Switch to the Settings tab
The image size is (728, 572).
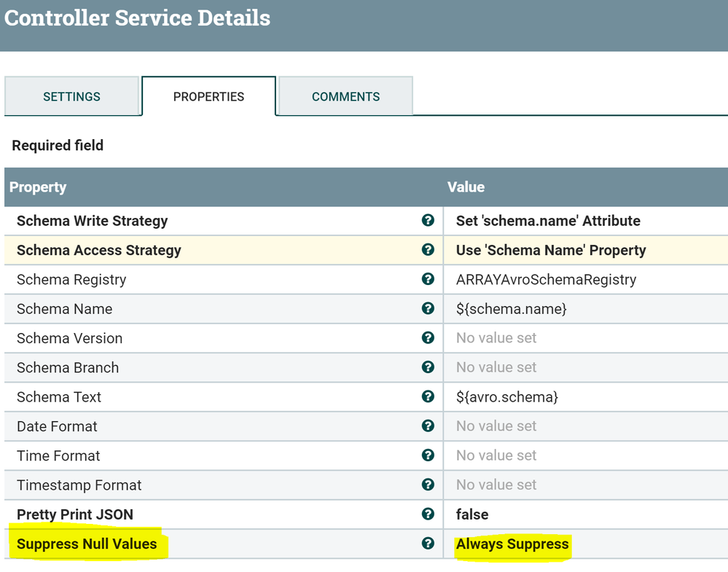(71, 96)
